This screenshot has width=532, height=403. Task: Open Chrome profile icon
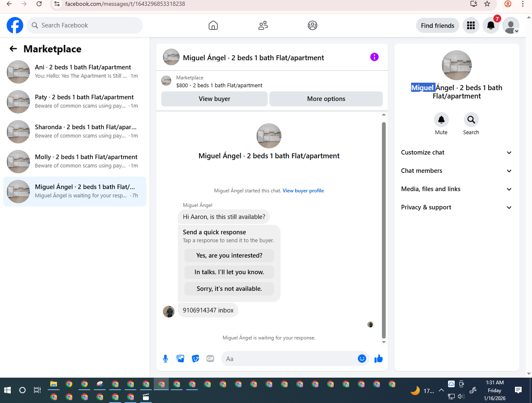[x=508, y=4]
